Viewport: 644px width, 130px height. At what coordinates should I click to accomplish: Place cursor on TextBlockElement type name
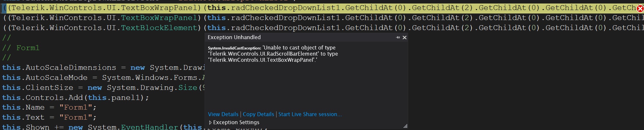[159, 28]
